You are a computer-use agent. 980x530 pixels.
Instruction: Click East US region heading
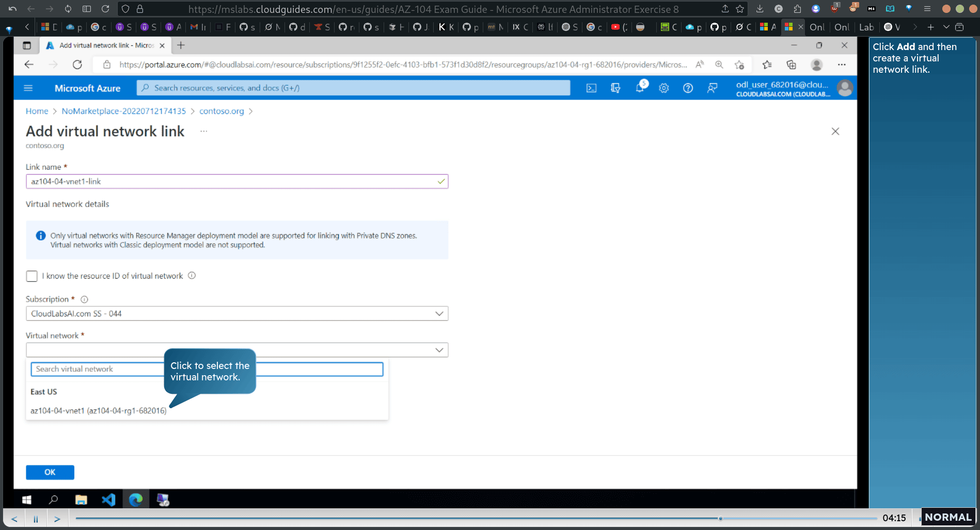click(44, 392)
